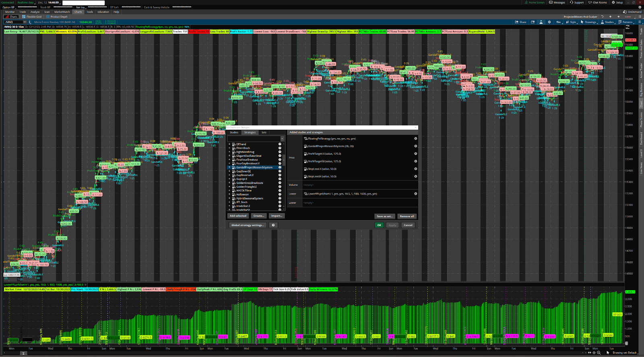Switch to the Sets tab
The image size is (644, 357).
264,133
